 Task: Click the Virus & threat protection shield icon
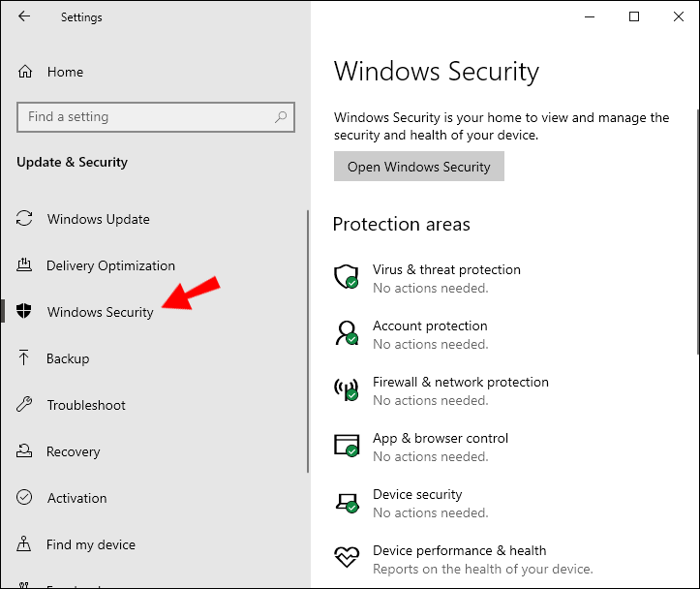click(x=347, y=277)
